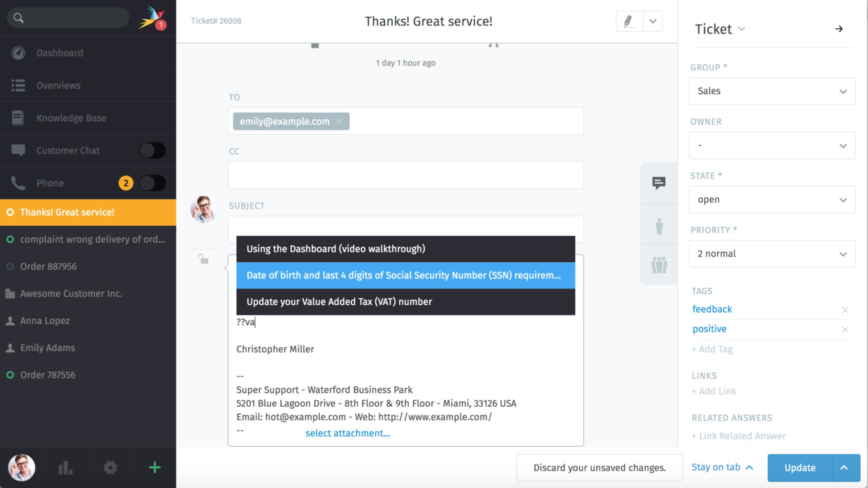Open customer info person icon

pyautogui.click(x=659, y=226)
